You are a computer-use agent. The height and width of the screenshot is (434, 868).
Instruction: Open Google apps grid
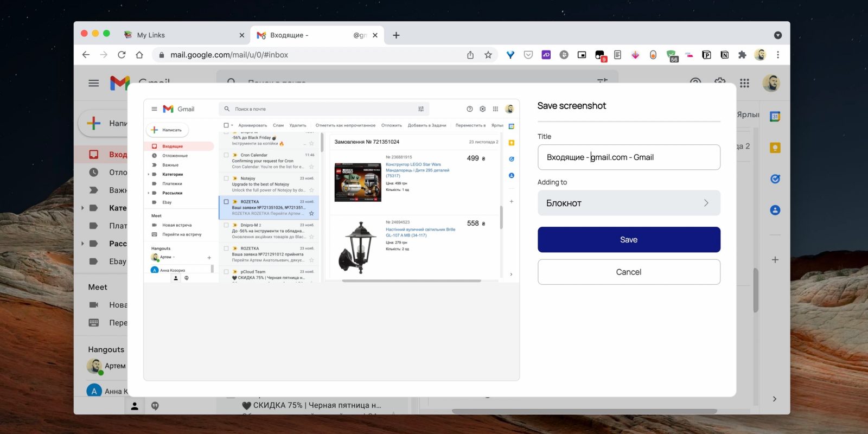(744, 83)
